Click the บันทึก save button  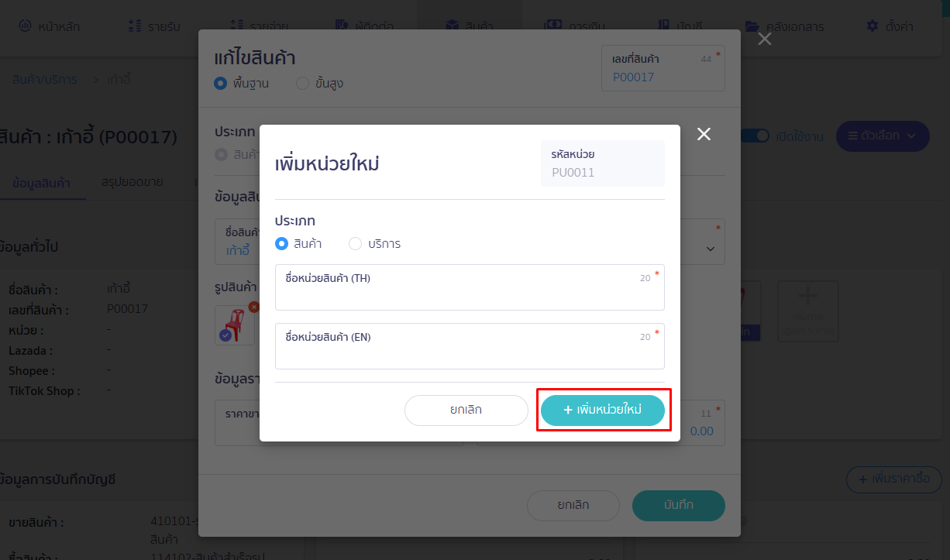678,505
